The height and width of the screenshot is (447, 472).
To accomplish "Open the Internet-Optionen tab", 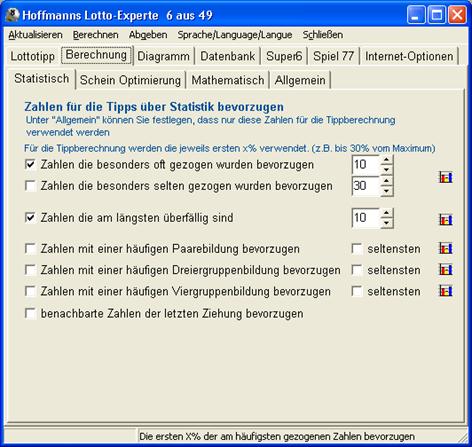I will [x=409, y=56].
